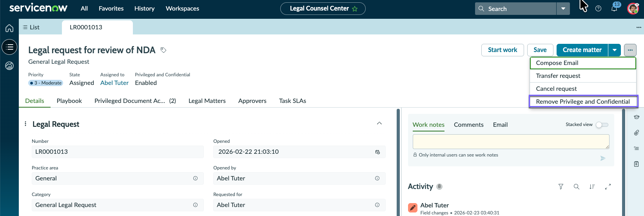Open the user profile avatar
Screen dimensions: 644x216
click(x=633, y=9)
